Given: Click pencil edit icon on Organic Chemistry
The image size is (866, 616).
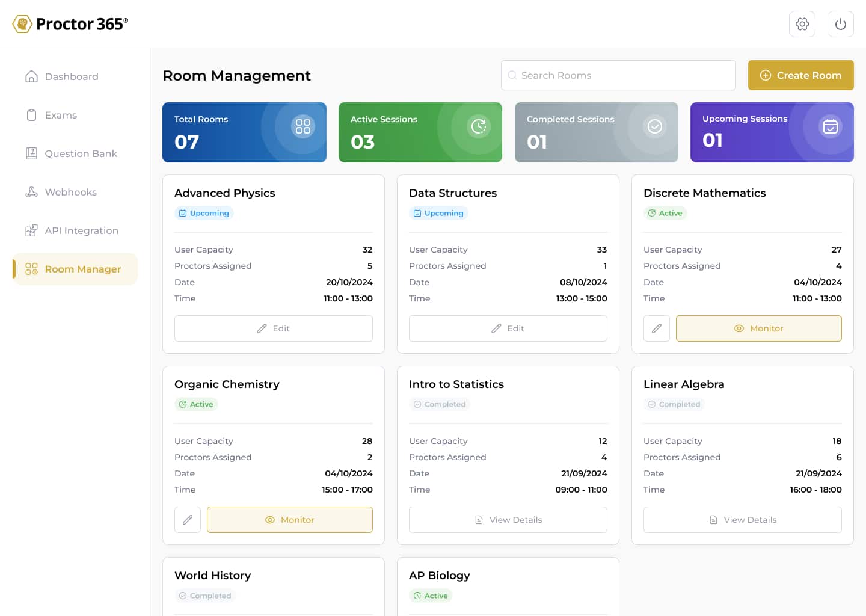Looking at the screenshot, I should point(187,520).
